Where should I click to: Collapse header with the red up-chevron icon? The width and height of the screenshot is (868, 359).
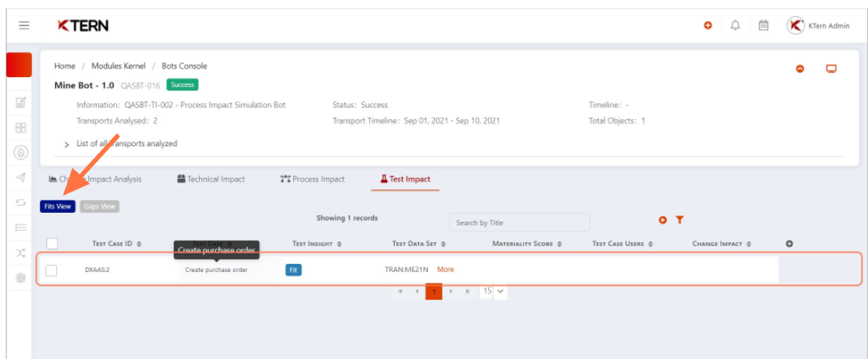point(800,69)
